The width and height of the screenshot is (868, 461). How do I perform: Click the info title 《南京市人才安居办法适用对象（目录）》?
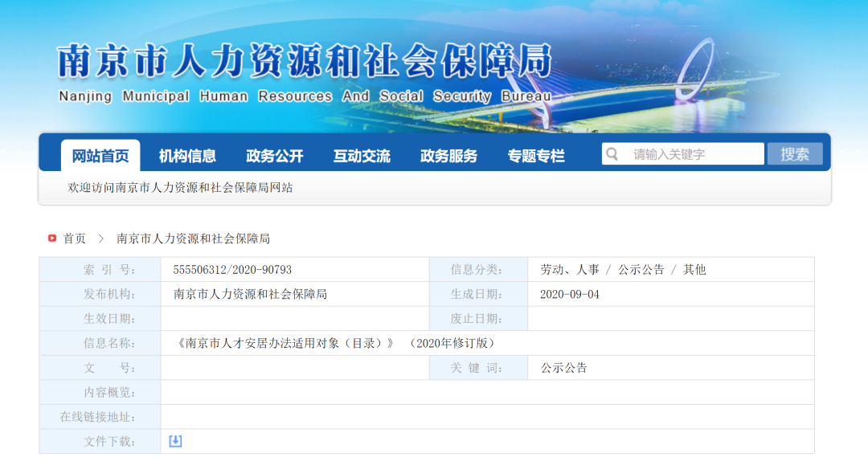click(x=285, y=343)
